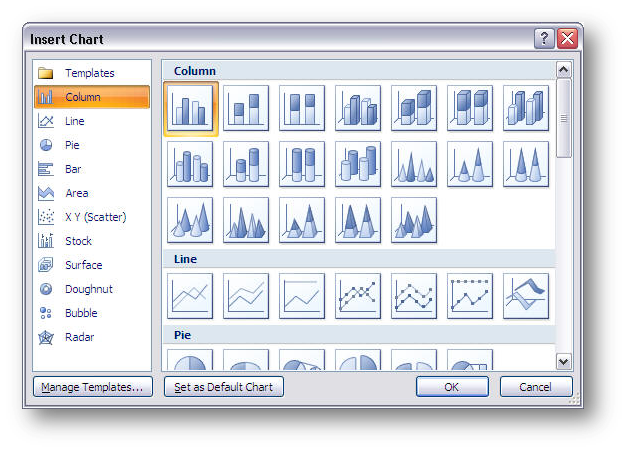Click the Manage Templates button
Screen dimensions: 626x451
[x=92, y=387]
